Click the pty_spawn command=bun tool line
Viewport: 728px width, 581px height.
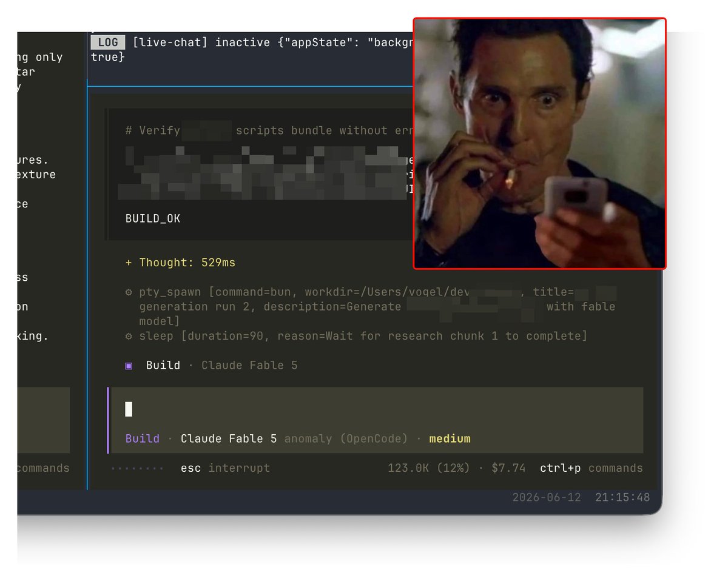point(370,306)
